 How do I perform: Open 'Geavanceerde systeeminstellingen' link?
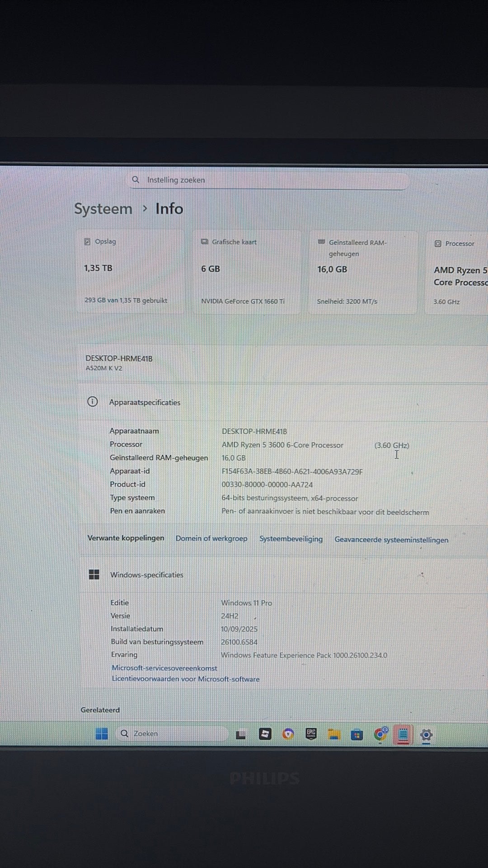[x=391, y=540]
